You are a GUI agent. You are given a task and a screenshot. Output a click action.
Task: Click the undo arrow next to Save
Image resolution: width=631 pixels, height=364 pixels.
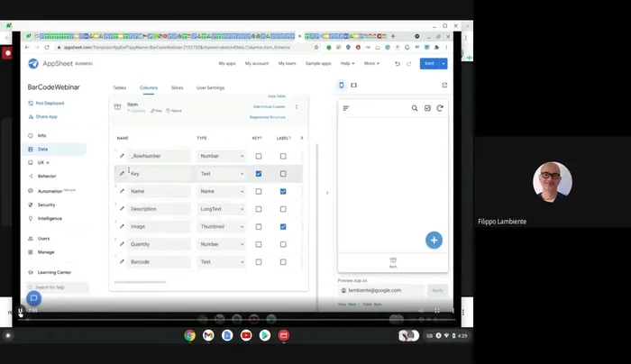398,63
